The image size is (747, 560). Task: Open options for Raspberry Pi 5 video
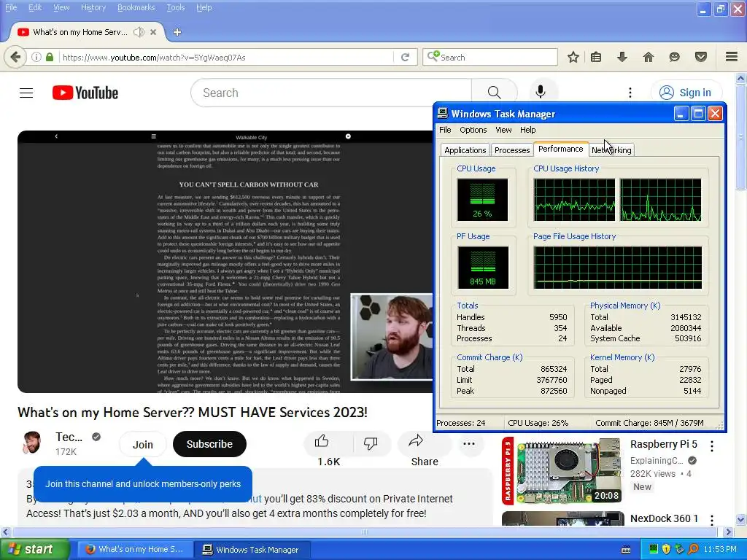(x=712, y=446)
